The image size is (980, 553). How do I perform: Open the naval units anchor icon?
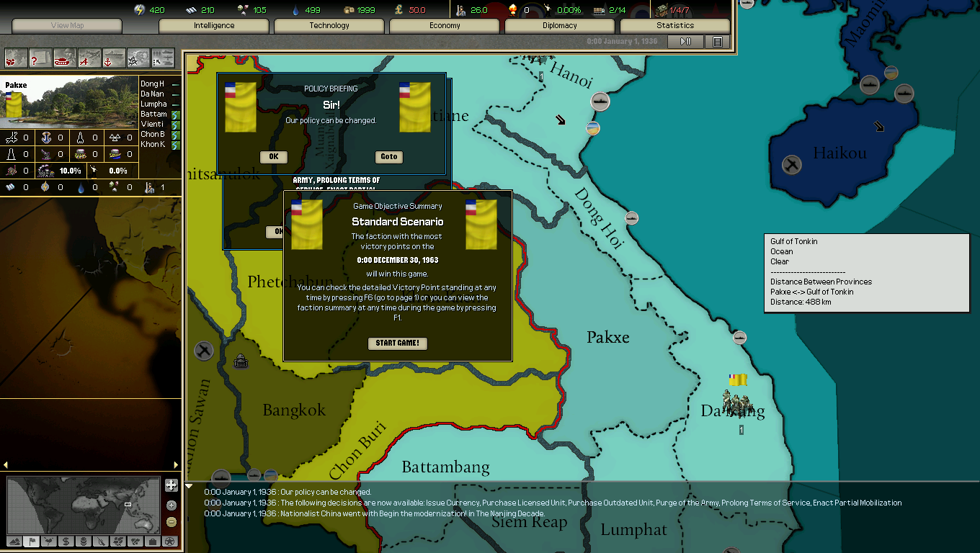(114, 58)
